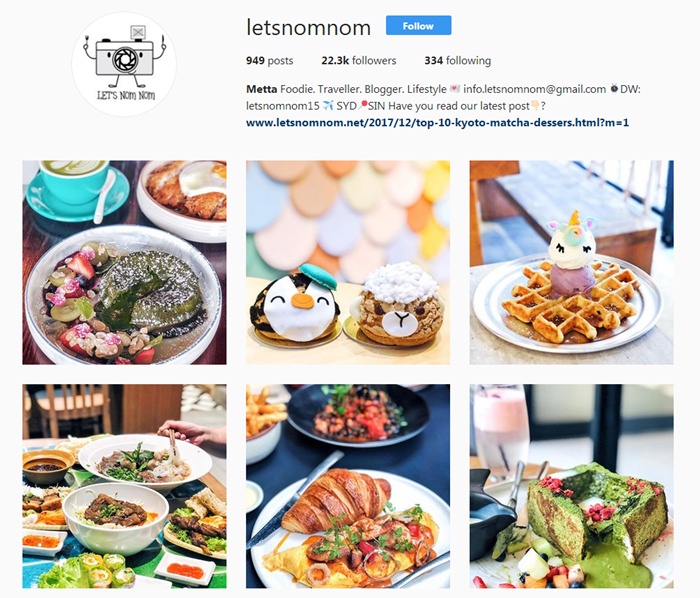The image size is (700, 598).
Task: Click the blue Follow button
Action: tap(418, 25)
